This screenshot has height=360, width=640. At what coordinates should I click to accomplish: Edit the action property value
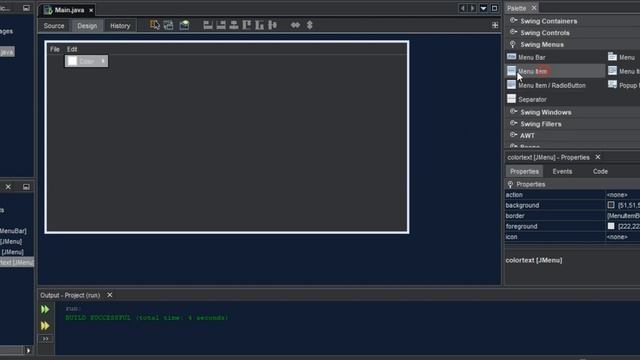pyautogui.click(x=622, y=195)
